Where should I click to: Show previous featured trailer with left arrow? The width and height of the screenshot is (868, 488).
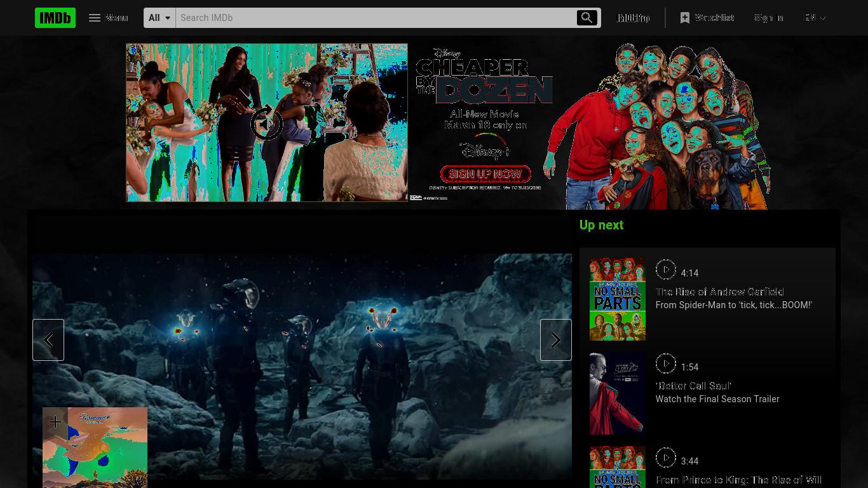(48, 340)
